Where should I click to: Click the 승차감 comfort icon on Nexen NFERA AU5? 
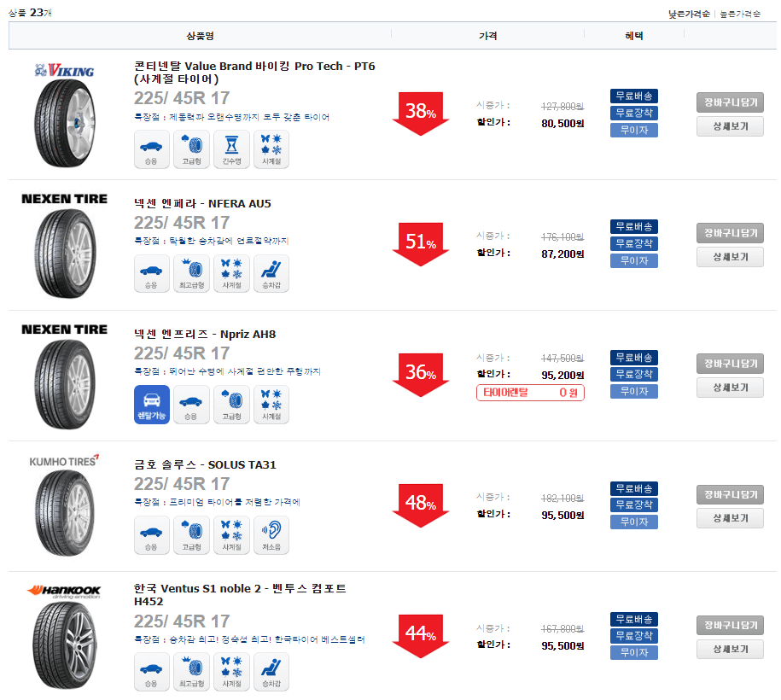[x=271, y=274]
